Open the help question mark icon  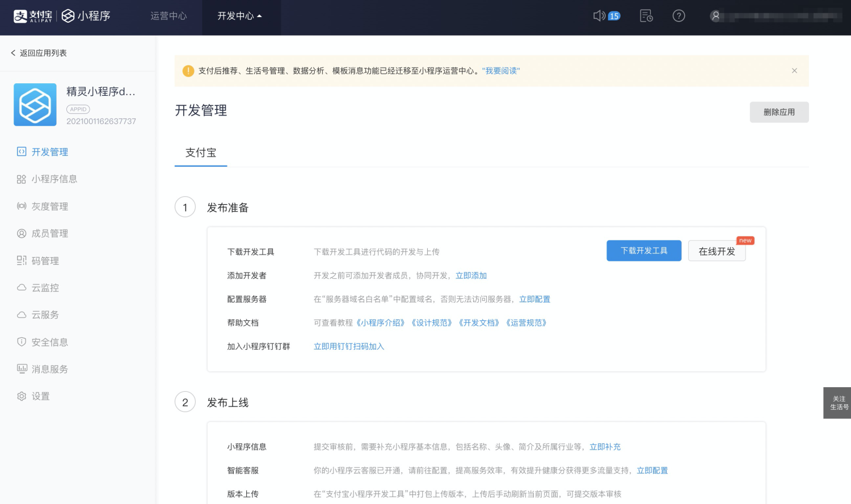coord(679,16)
